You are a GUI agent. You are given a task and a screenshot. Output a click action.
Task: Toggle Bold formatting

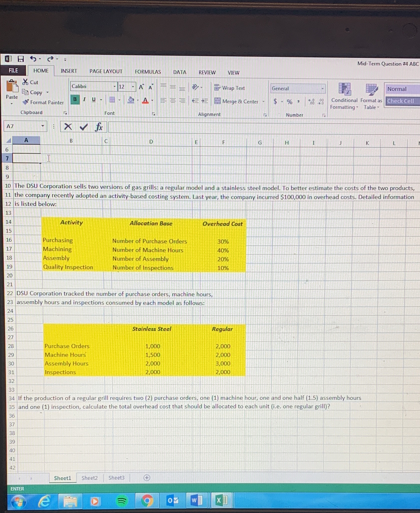pyautogui.click(x=74, y=99)
